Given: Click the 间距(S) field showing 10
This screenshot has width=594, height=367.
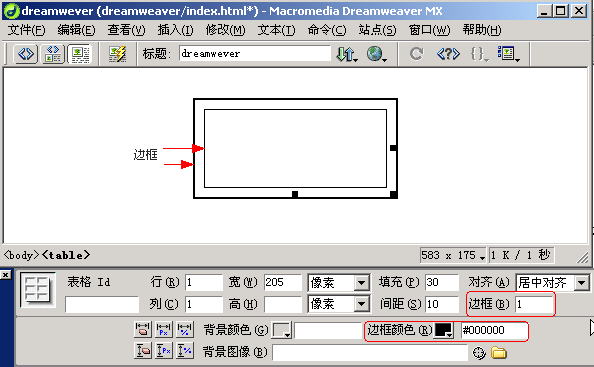Looking at the screenshot, I should [x=442, y=304].
